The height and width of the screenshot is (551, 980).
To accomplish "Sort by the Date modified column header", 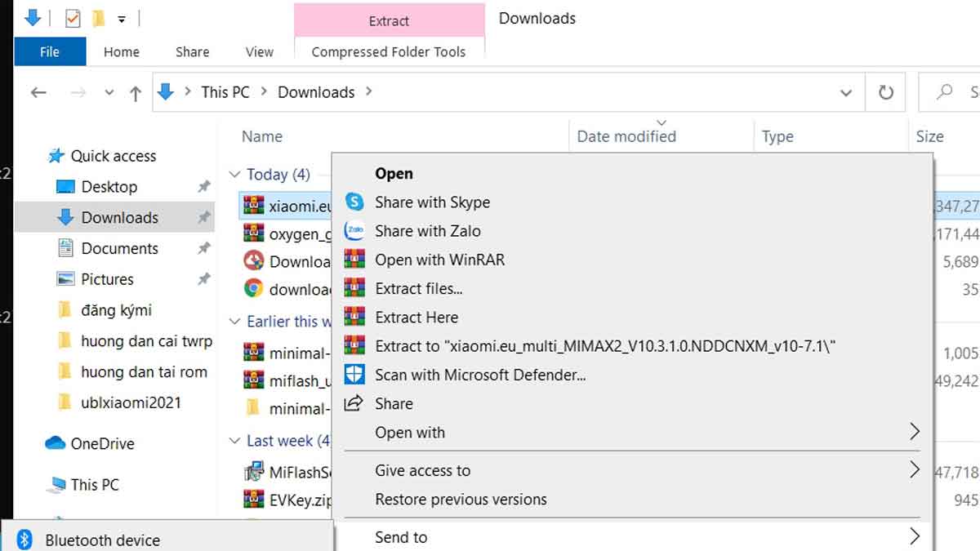I will [x=626, y=137].
